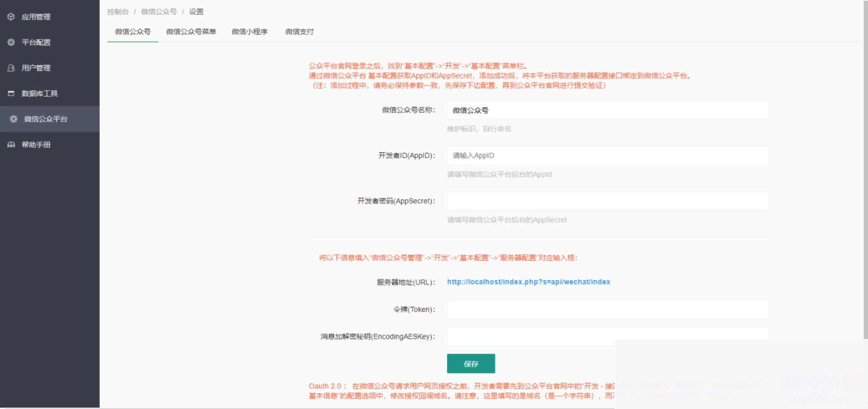Open 帮助手册 via the book icon

pos(11,145)
